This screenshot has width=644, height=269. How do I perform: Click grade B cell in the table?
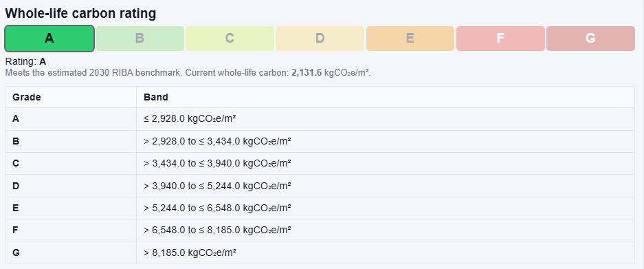(x=71, y=141)
